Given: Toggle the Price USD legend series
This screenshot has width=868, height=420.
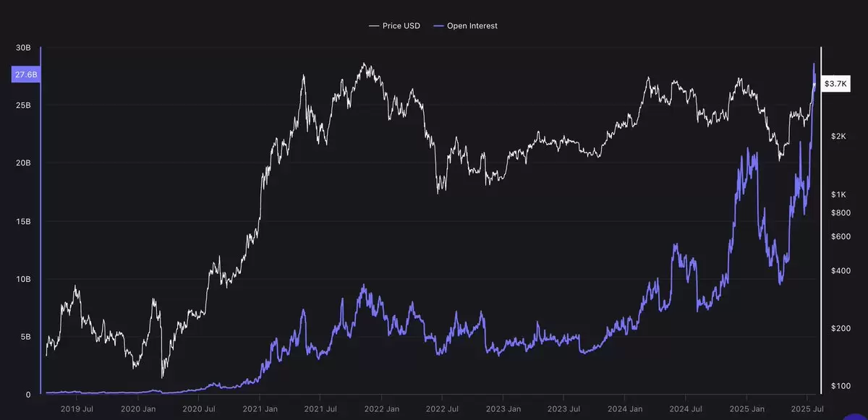Looking at the screenshot, I should click(395, 26).
